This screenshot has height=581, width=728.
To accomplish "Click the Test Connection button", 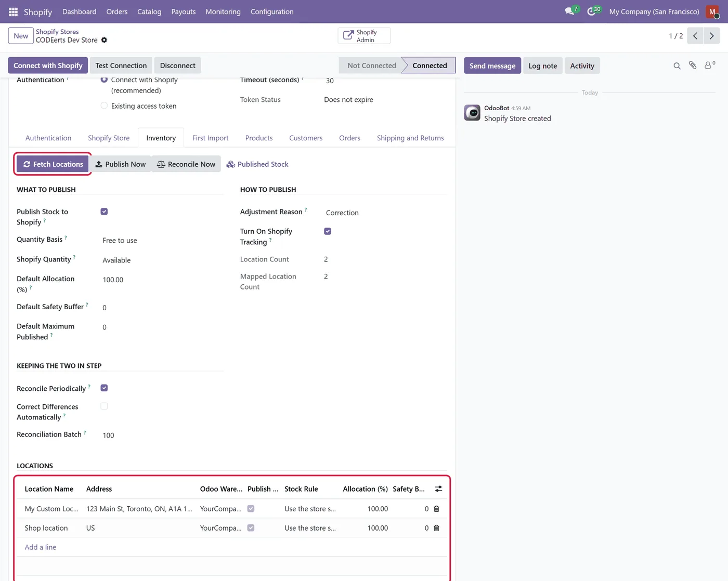I will (x=121, y=65).
